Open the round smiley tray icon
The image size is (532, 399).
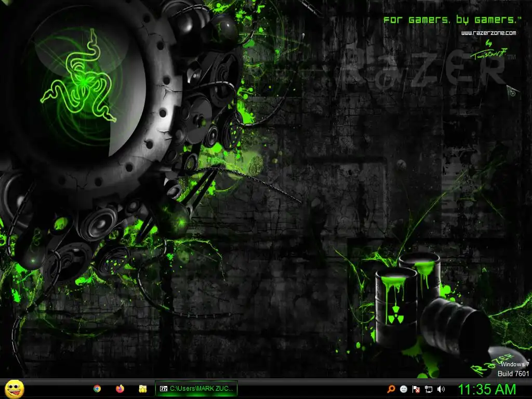tap(404, 389)
